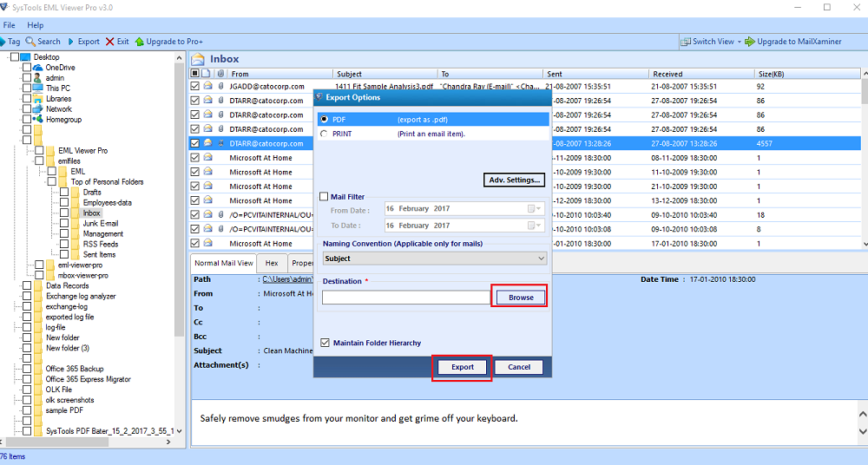This screenshot has width=868, height=465.
Task: Click the To Date calendar picker icon
Action: click(534, 226)
